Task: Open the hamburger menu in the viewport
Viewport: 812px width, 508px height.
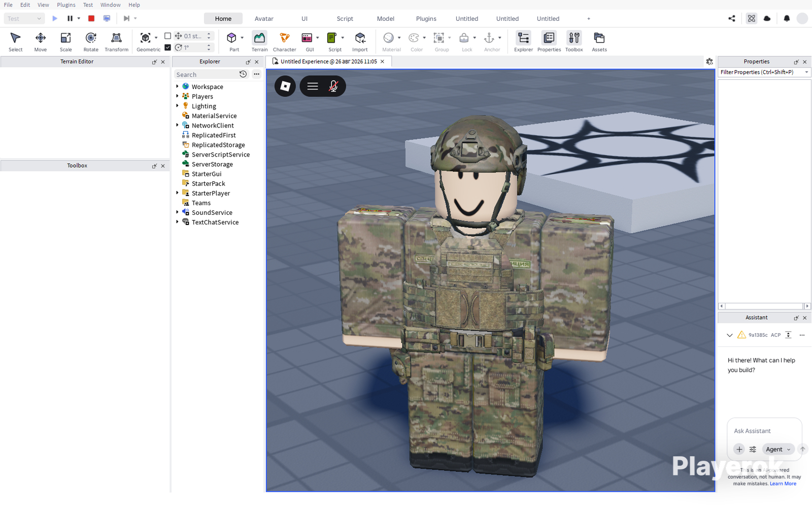Action: point(313,86)
